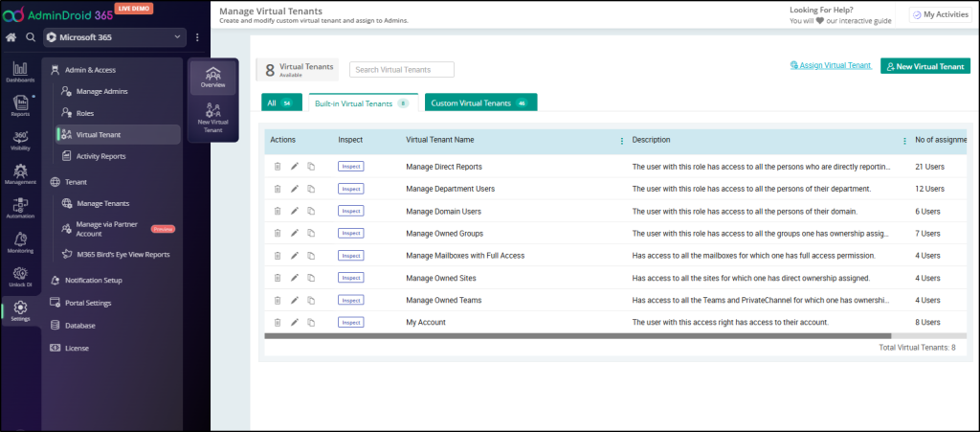
Task: Open Description column options menu
Action: tap(904, 141)
